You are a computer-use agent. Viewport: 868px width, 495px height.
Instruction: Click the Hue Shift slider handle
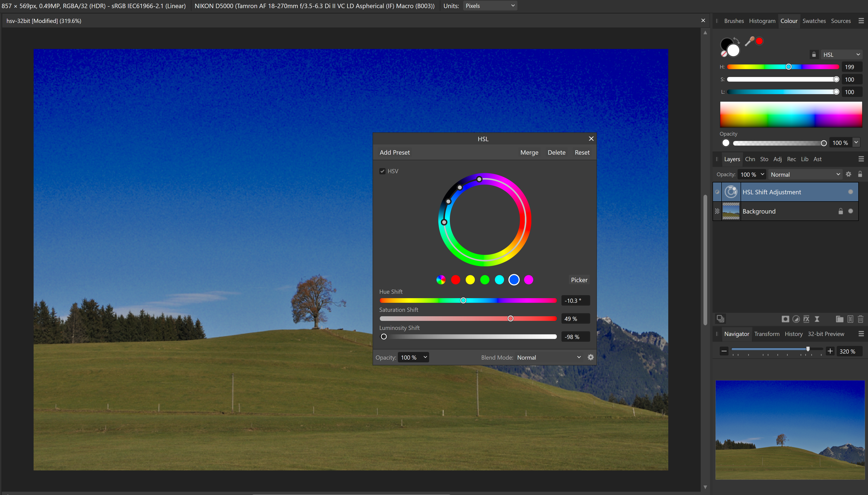[x=463, y=300]
